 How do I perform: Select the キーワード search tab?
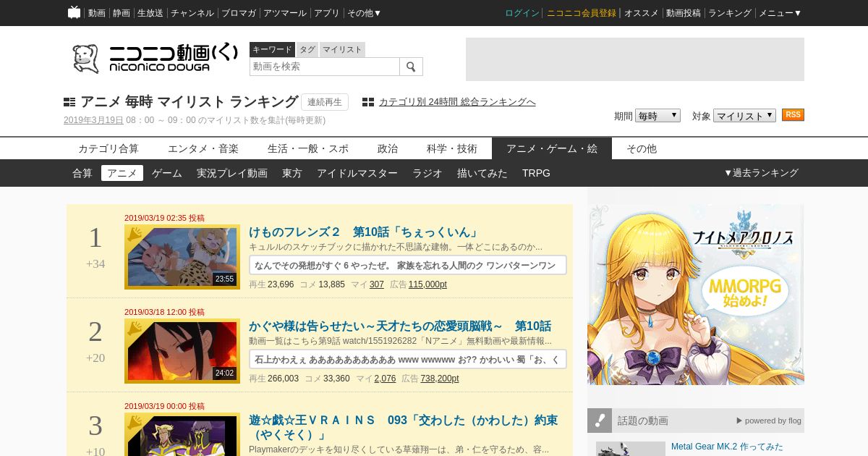272,49
